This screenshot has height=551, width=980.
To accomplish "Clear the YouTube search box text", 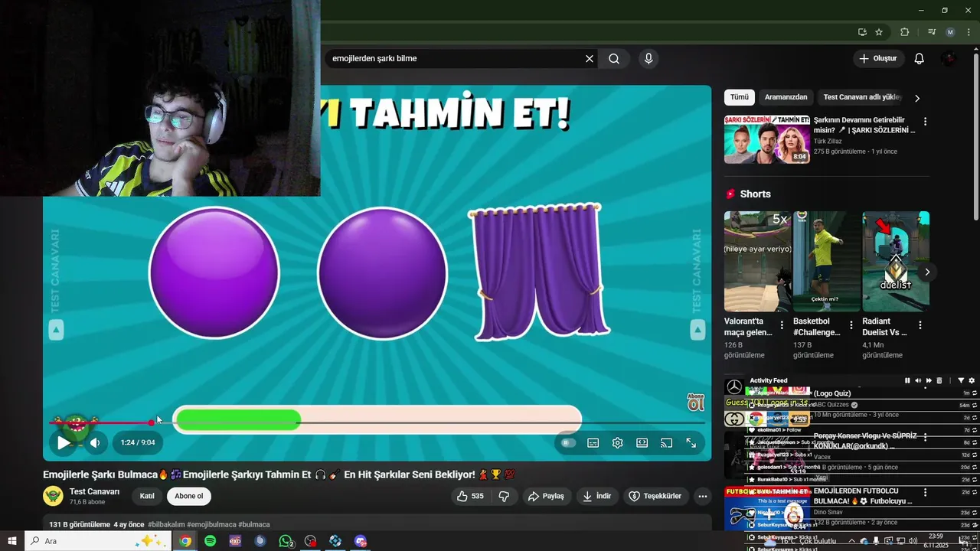I will (x=590, y=58).
